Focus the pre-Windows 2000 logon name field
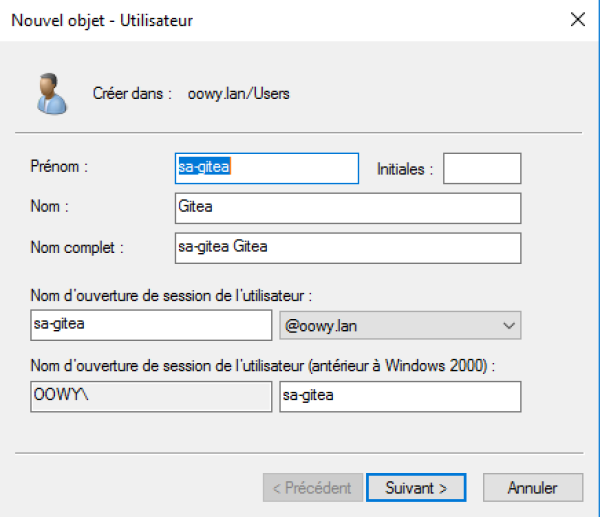This screenshot has width=600, height=517. coord(400,396)
